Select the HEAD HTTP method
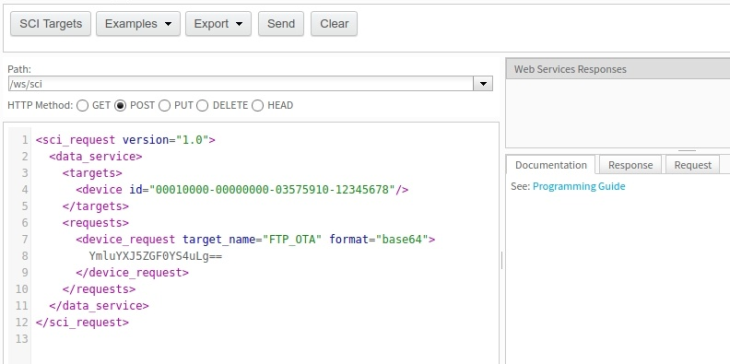Screen dimensions: 730x364 257,106
